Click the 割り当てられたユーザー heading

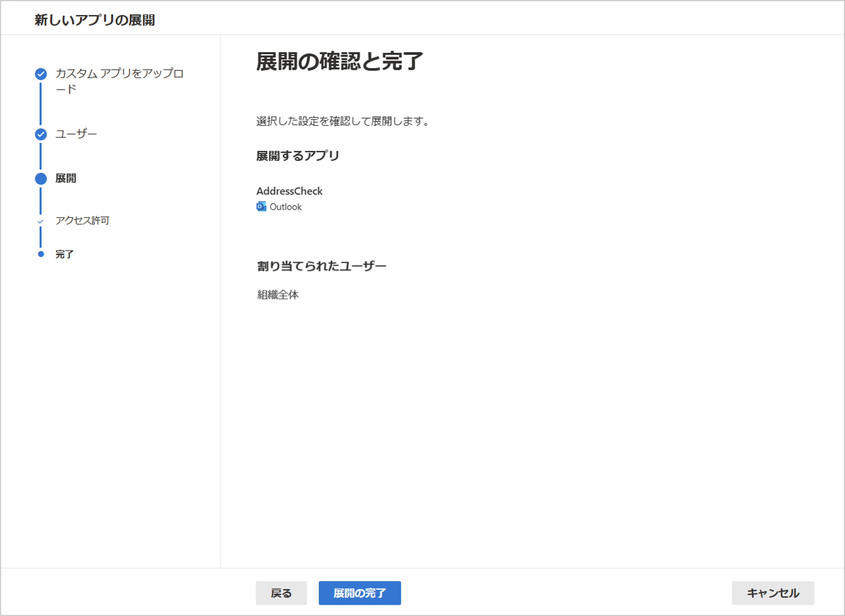coord(321,266)
